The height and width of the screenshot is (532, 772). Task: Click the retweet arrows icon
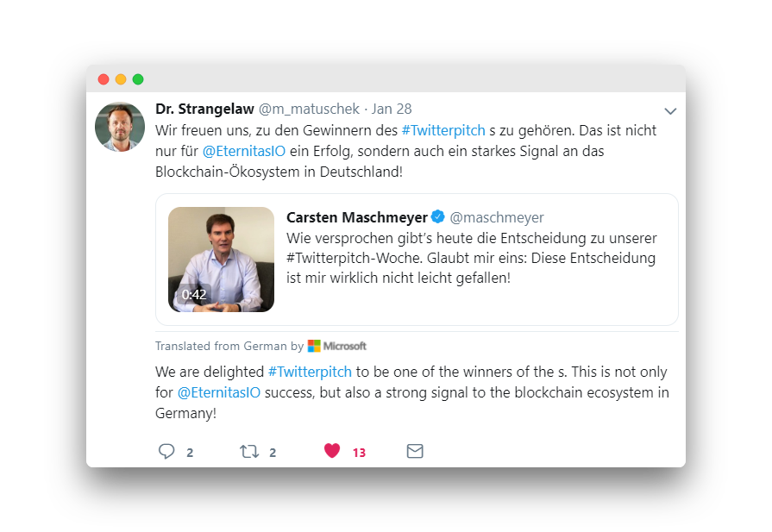click(249, 451)
